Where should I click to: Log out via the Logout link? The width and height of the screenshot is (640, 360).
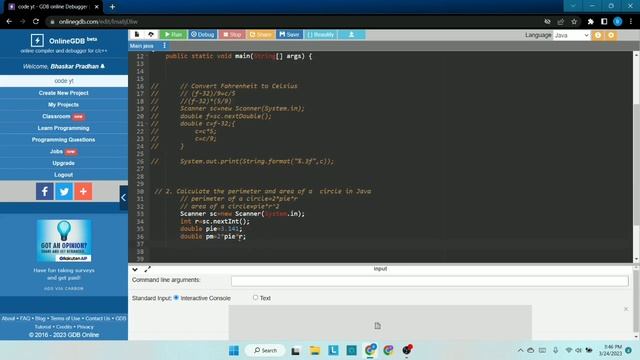click(64, 175)
